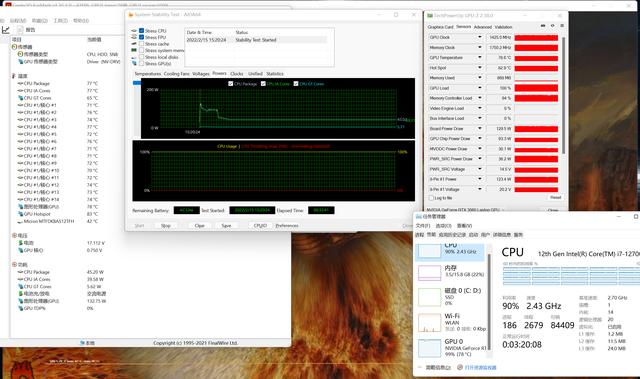Click the GPU-Z title bar logo icon

430,16
